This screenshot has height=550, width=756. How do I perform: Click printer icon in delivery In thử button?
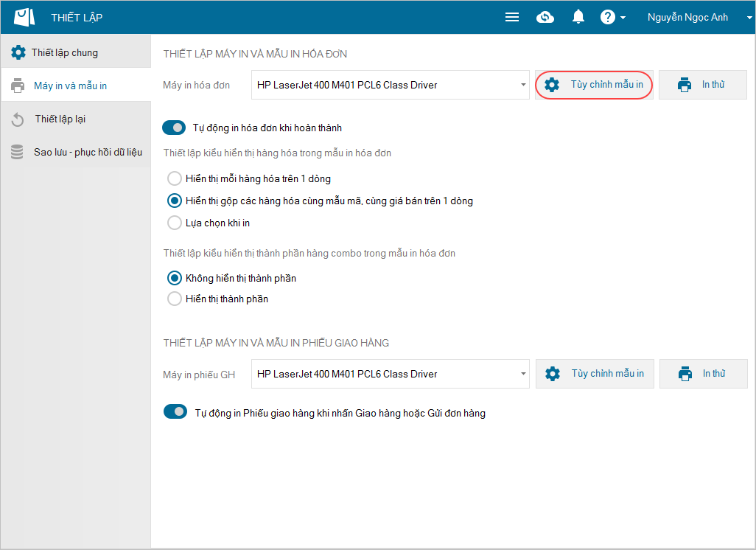[685, 374]
